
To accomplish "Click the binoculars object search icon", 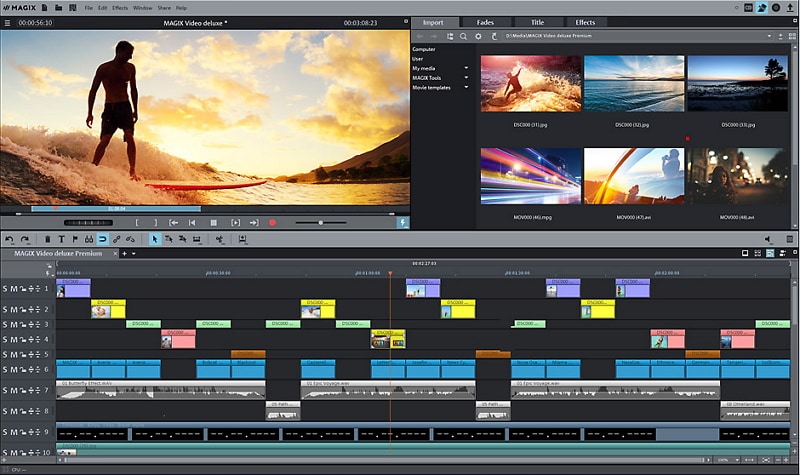I will (89, 239).
